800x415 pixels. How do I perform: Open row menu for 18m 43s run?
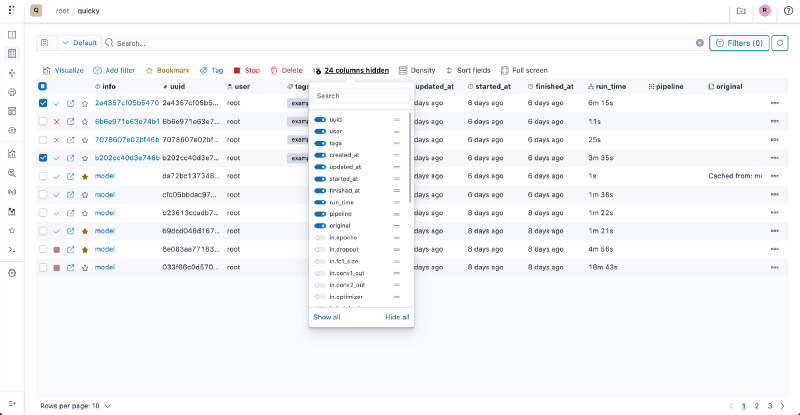pos(774,267)
